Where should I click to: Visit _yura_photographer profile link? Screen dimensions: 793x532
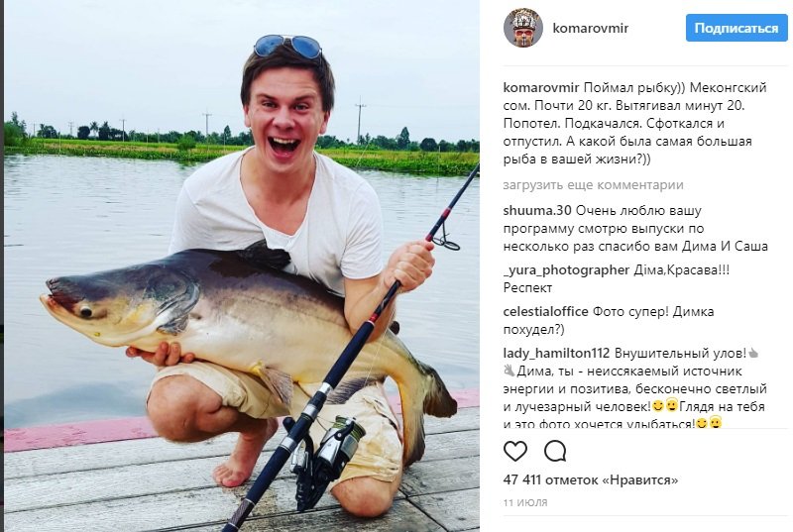pyautogui.click(x=566, y=270)
